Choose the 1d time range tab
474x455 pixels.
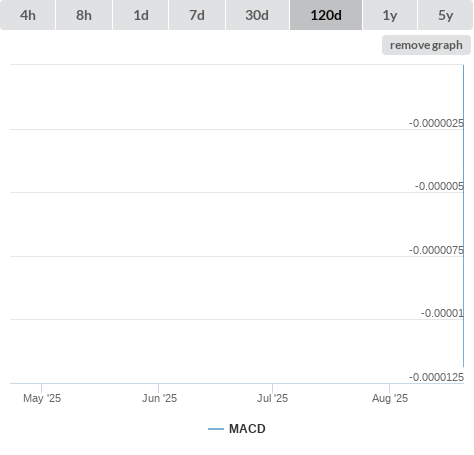point(141,15)
